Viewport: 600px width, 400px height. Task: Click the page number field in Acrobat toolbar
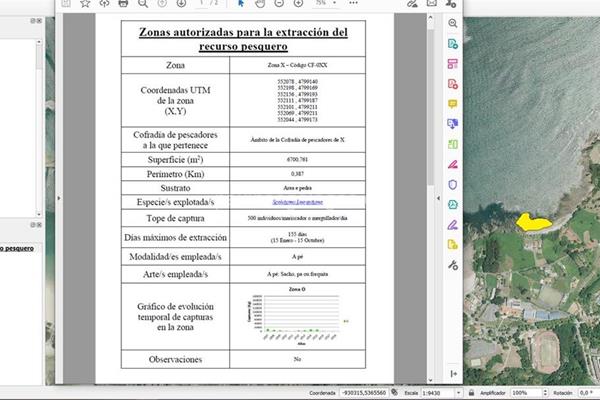tap(202, 3)
